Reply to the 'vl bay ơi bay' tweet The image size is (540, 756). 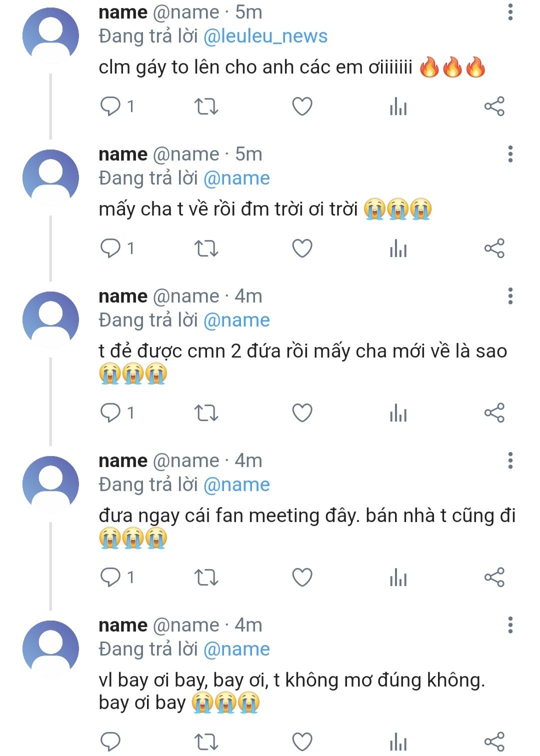tap(111, 741)
